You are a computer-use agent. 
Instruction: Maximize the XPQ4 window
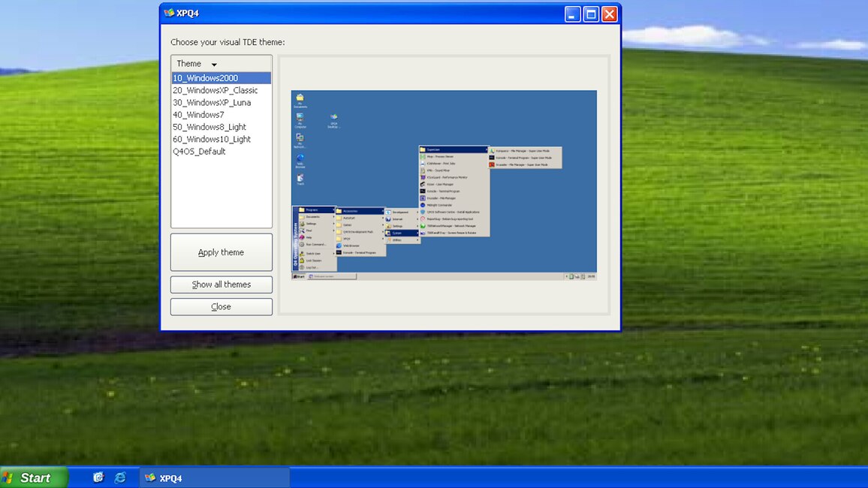591,14
